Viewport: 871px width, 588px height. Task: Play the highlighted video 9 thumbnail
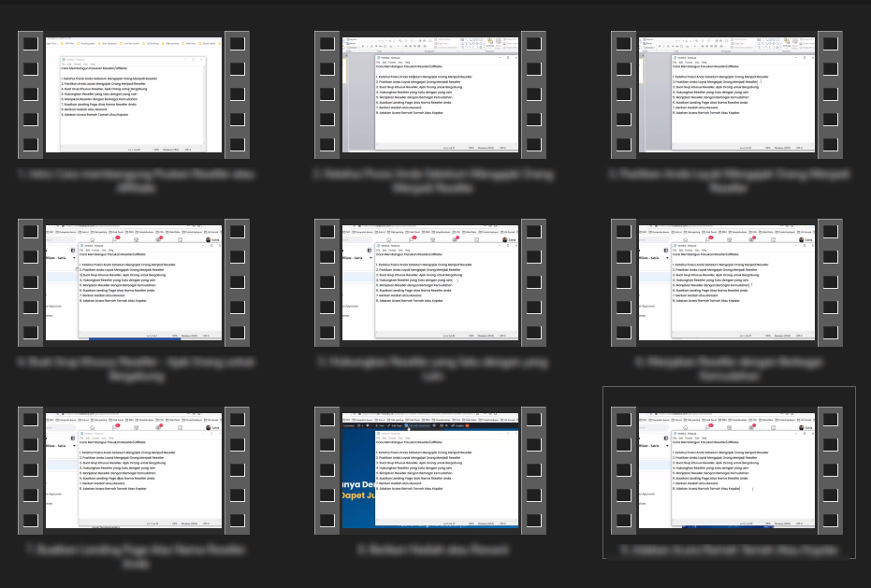point(727,473)
